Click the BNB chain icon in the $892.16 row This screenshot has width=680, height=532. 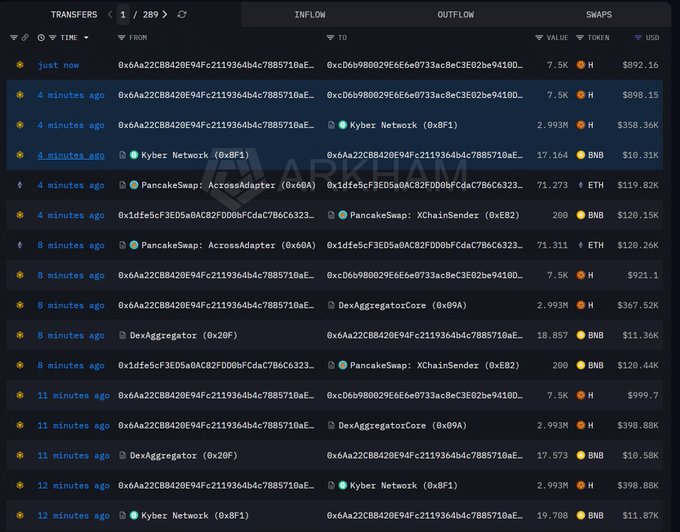click(x=20, y=65)
